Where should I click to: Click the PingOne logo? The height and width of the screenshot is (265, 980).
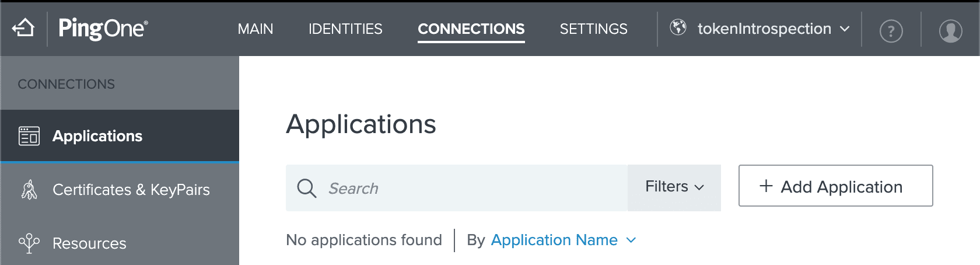[103, 29]
